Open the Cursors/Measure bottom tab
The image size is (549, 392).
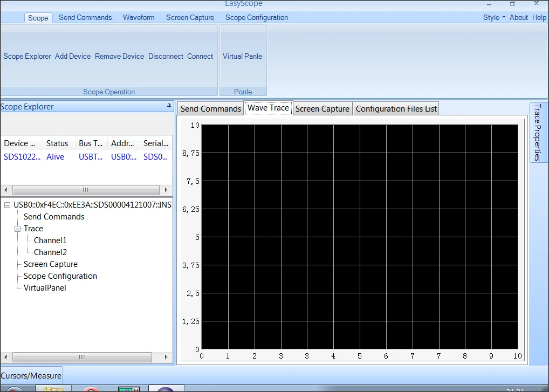(31, 375)
